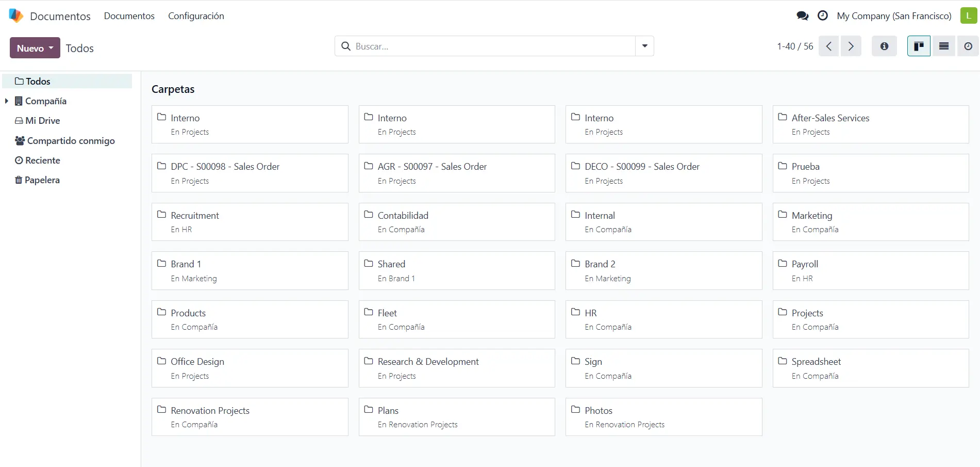
Task: Click the Carpetas section heading
Action: tap(173, 89)
